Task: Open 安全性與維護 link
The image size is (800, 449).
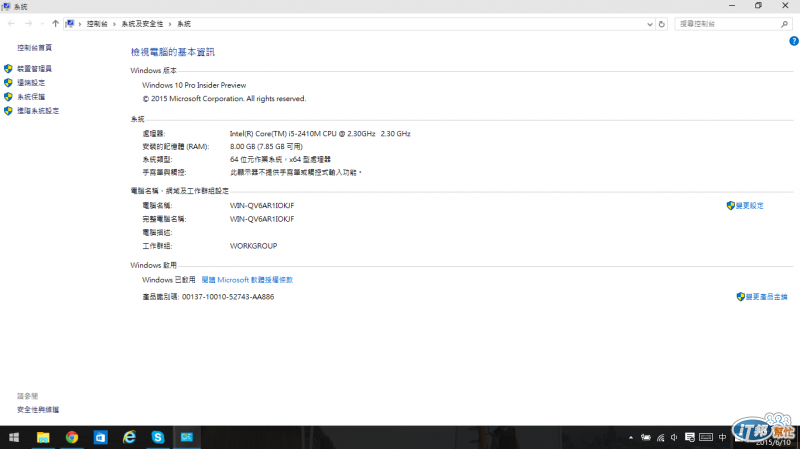Action: (x=38, y=410)
